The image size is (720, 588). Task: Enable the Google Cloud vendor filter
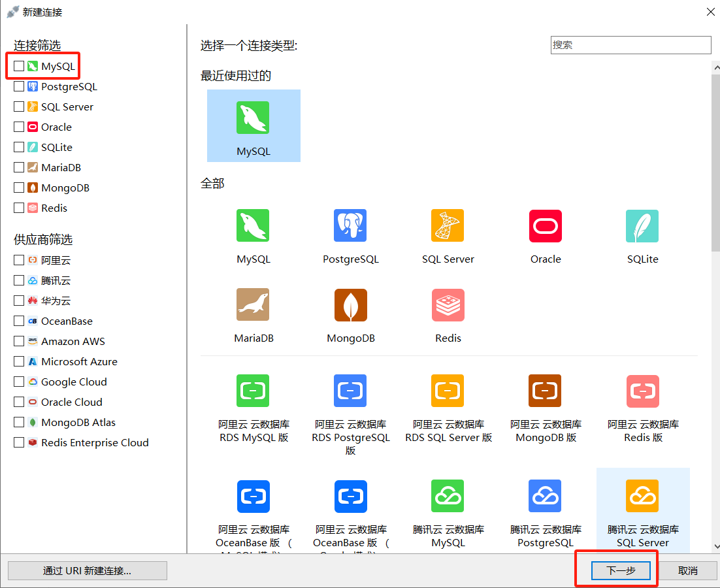(x=19, y=382)
